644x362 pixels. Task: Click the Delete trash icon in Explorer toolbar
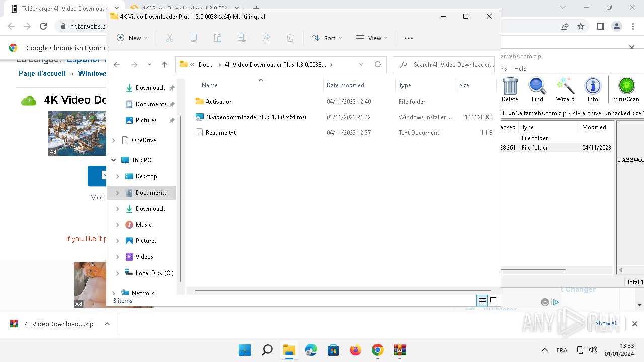[x=290, y=38]
